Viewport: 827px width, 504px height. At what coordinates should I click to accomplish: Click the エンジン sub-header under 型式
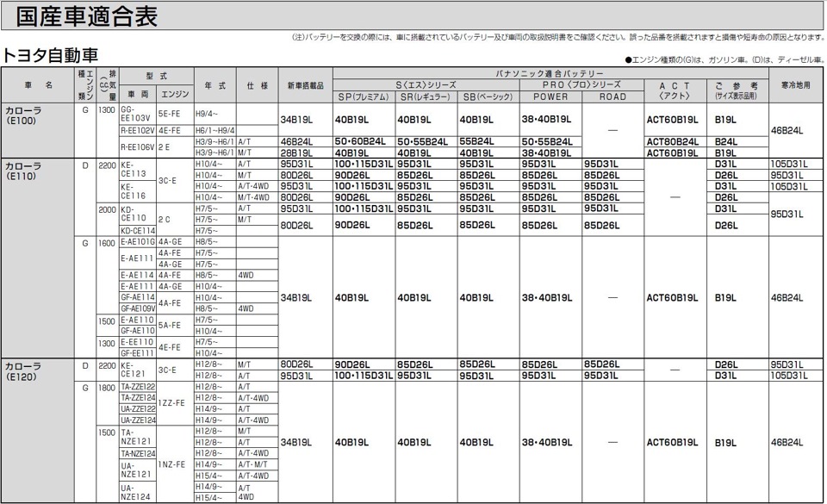[x=175, y=94]
